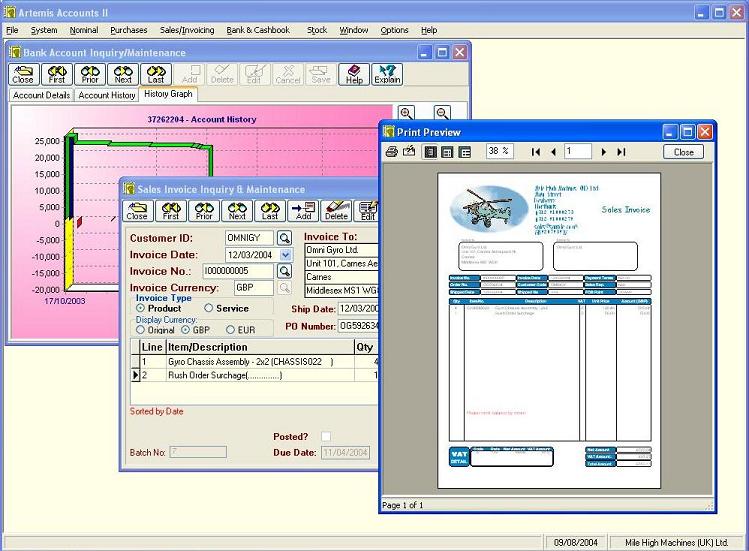Go to First invoice in Sales Invoice window
Viewport: 749px width, 551px height.
tap(171, 211)
